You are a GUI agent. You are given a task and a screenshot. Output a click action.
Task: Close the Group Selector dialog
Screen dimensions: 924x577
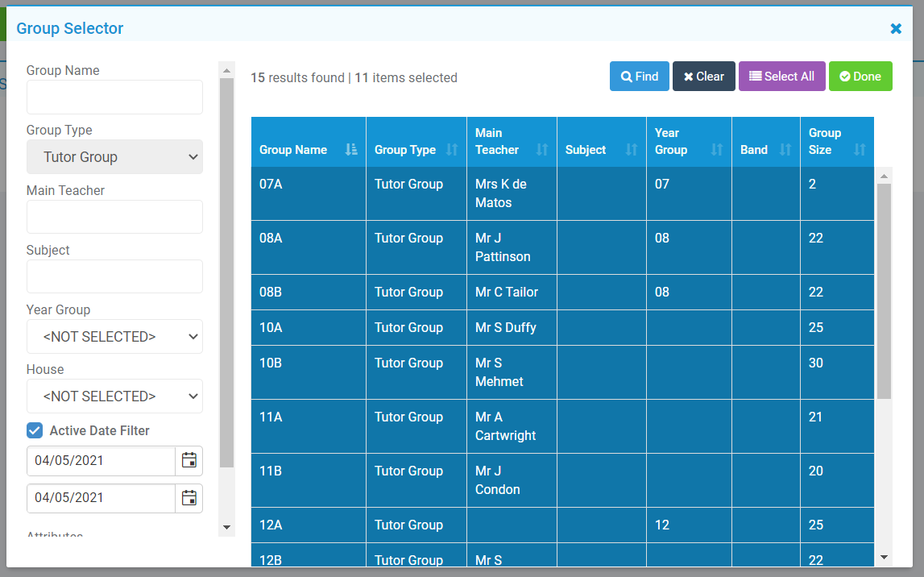point(896,29)
